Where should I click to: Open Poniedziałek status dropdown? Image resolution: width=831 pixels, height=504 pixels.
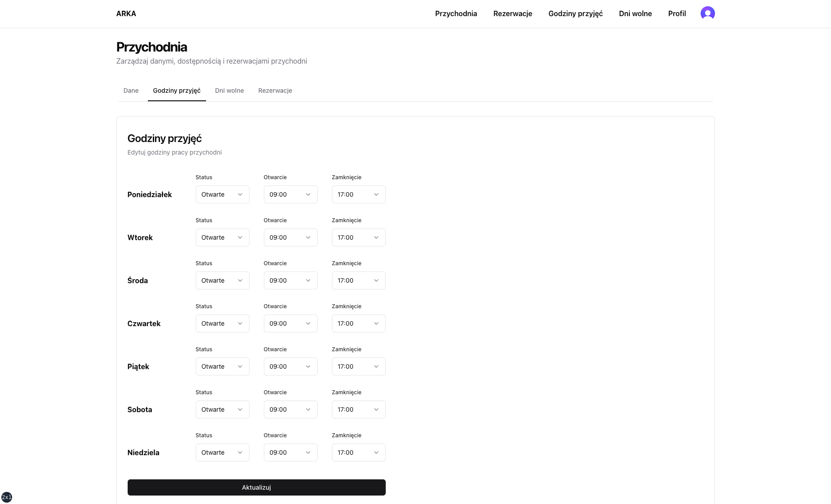(222, 194)
